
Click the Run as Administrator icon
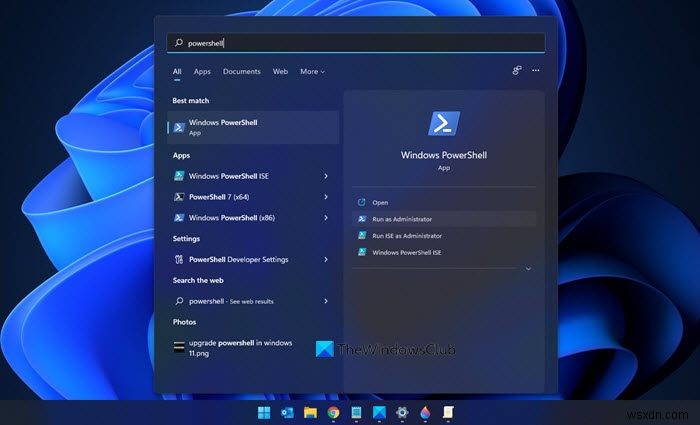362,219
